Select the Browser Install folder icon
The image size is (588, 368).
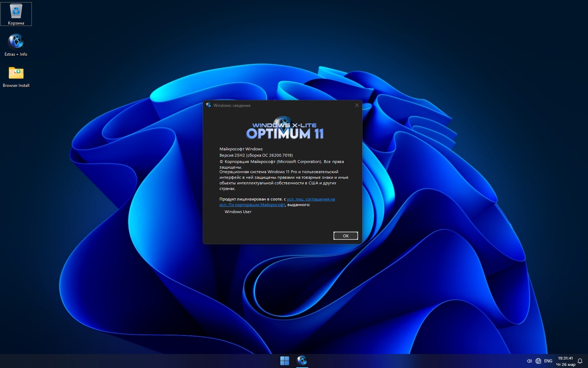pos(16,76)
